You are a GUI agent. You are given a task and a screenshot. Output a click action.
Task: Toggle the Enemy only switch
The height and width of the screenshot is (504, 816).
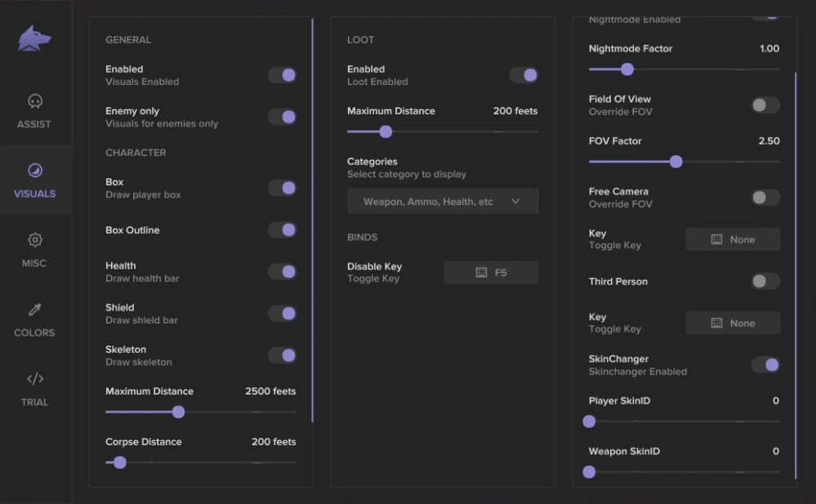coord(282,117)
